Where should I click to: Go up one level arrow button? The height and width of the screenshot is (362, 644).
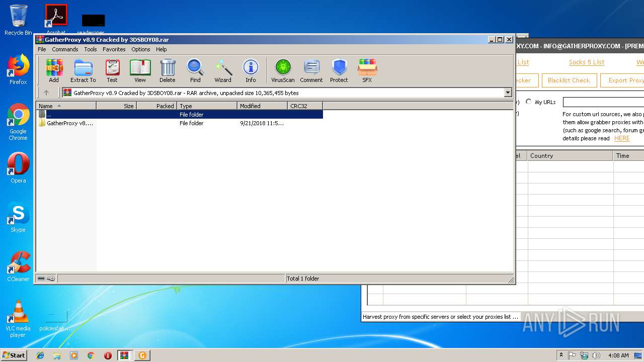click(46, 93)
